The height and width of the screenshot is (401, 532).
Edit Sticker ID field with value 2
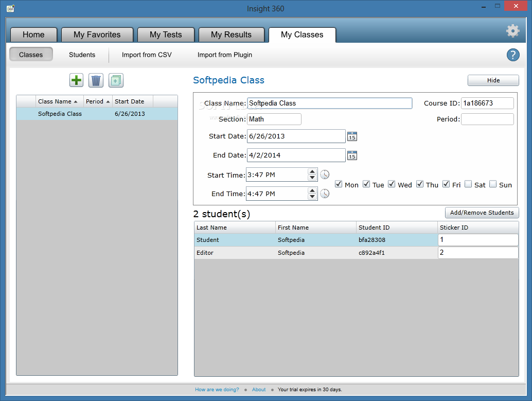coord(478,253)
